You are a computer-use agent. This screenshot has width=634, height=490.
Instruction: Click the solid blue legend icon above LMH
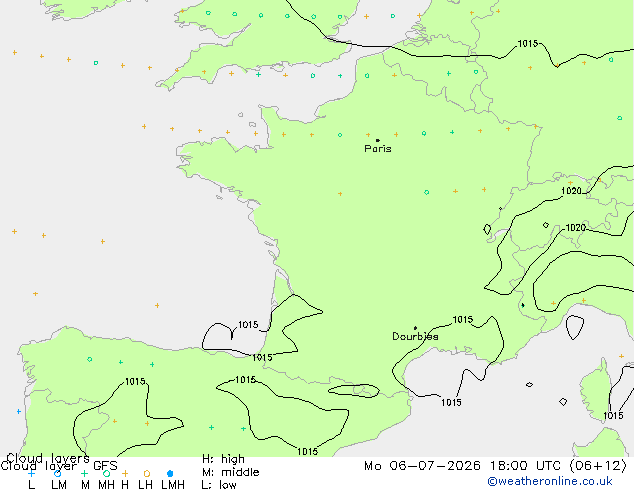pyautogui.click(x=170, y=473)
